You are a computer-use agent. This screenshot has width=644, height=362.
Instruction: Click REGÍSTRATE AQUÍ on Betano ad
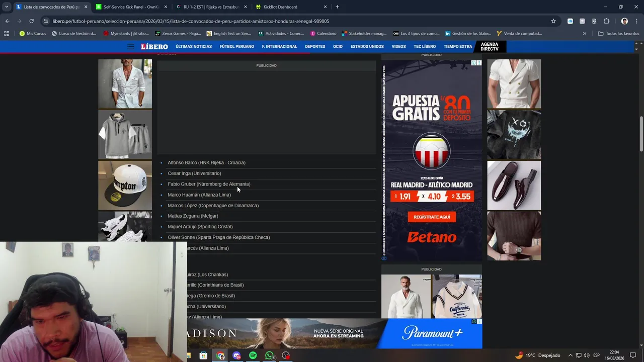(432, 217)
